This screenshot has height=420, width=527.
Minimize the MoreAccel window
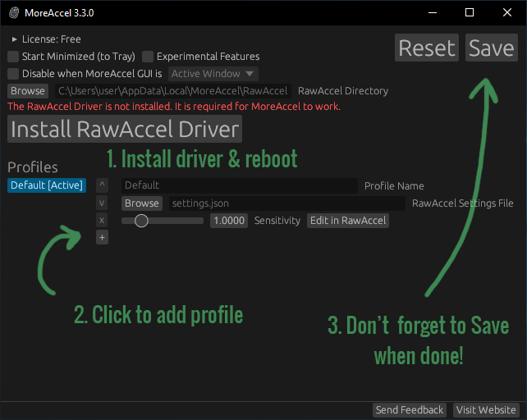(432, 13)
